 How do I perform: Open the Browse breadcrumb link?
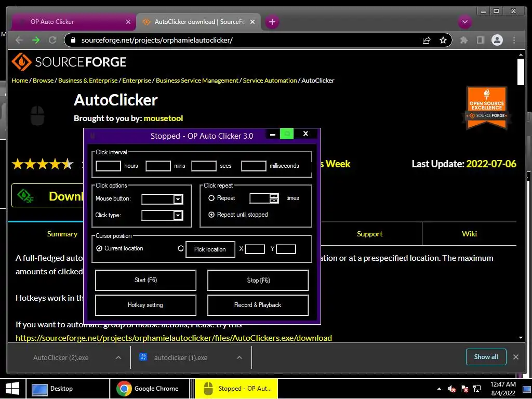tap(43, 81)
